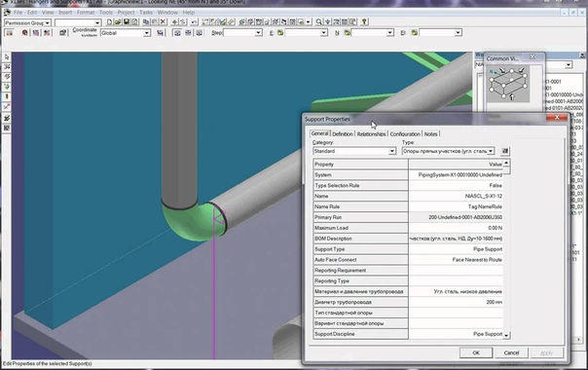Click the Save diskette icon
This screenshot has width=588, height=370.
coord(127,22)
